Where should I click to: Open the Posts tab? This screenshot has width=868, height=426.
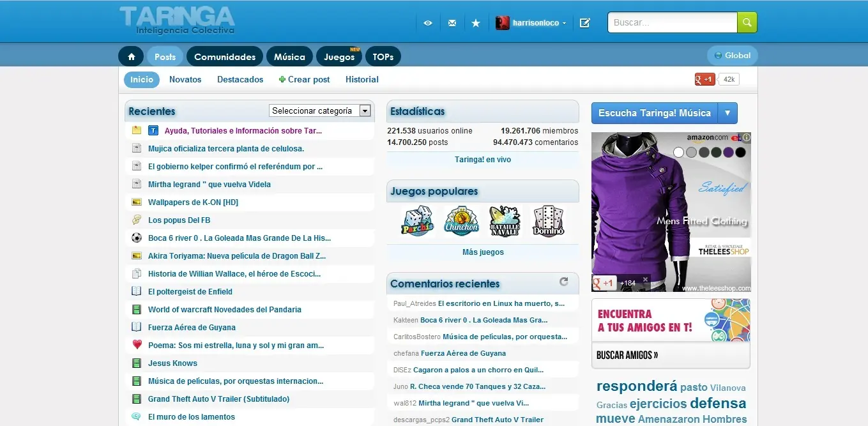165,57
